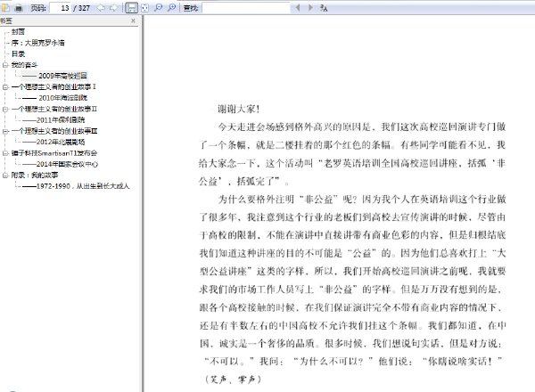Image resolution: width=535 pixels, height=392 pixels.
Task: Click the 页码 label in the toolbar
Action: [x=37, y=8]
